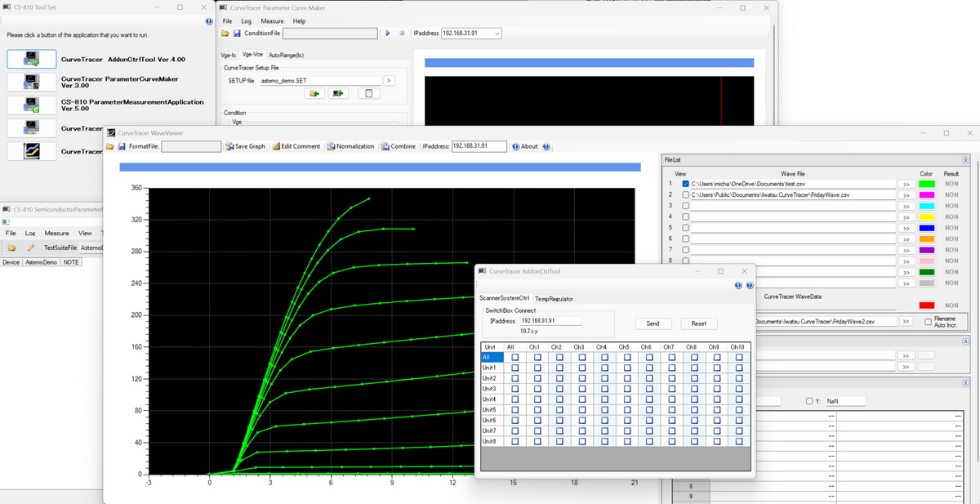980x504 pixels.
Task: Click red WaveData color swatch
Action: [x=926, y=306]
